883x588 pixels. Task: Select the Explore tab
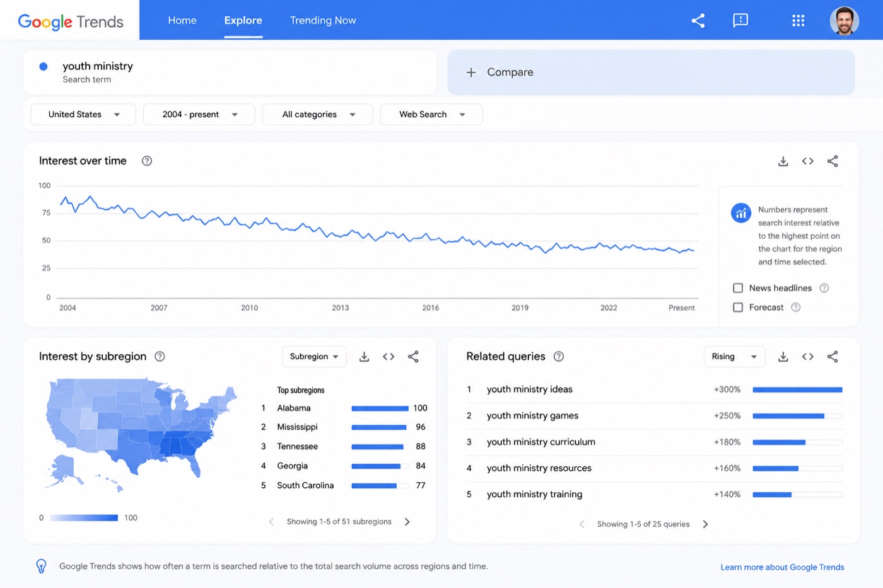(x=243, y=20)
